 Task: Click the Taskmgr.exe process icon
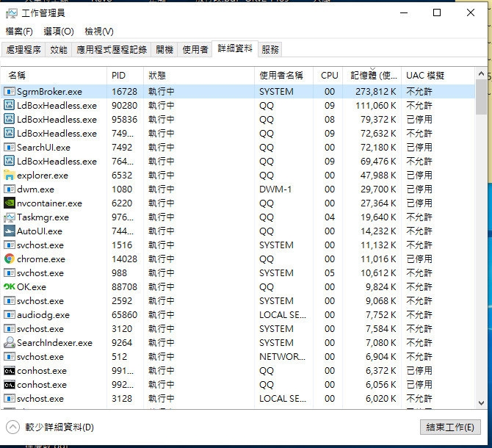tap(9, 217)
